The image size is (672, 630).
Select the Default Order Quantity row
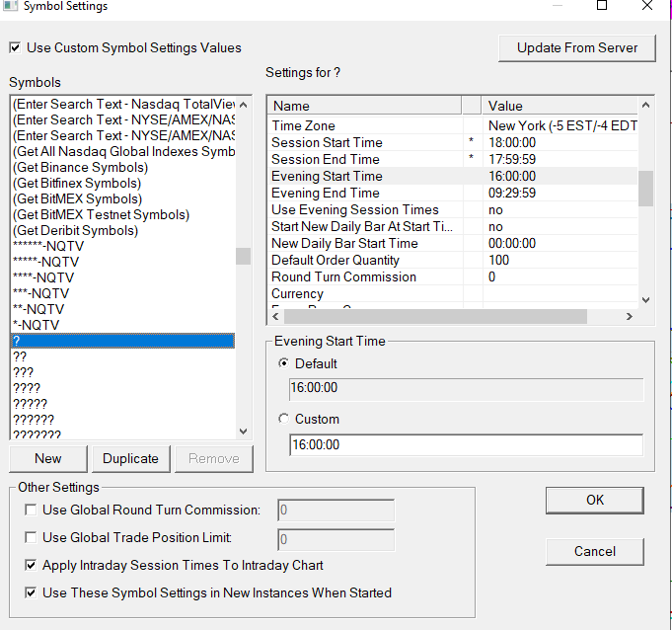[453, 260]
